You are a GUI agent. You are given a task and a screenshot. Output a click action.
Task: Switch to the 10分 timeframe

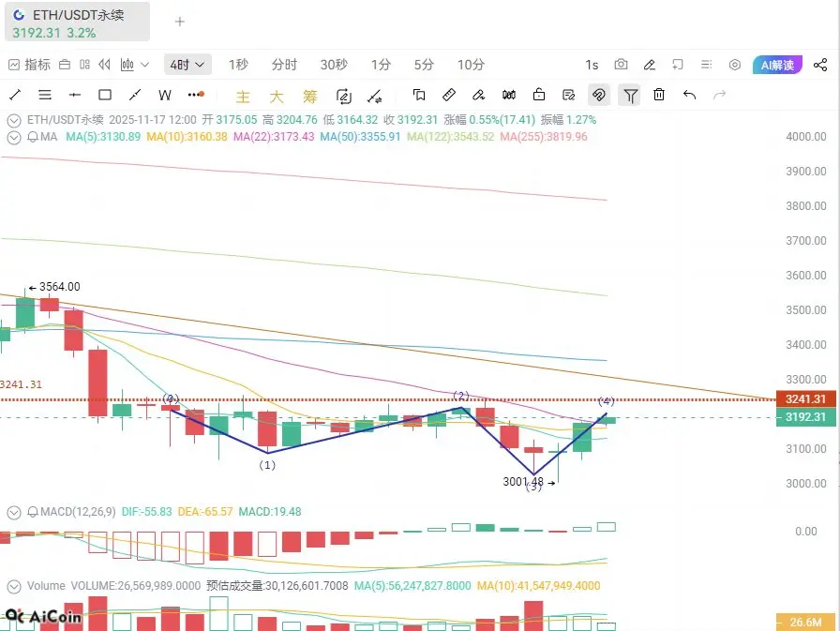tap(471, 65)
